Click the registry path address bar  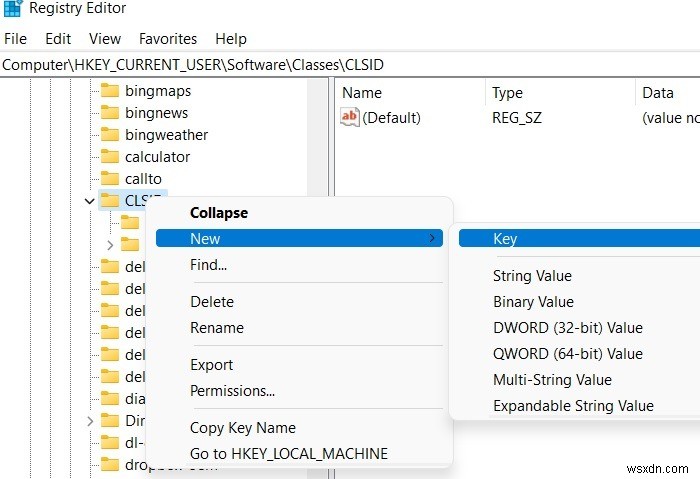click(350, 65)
